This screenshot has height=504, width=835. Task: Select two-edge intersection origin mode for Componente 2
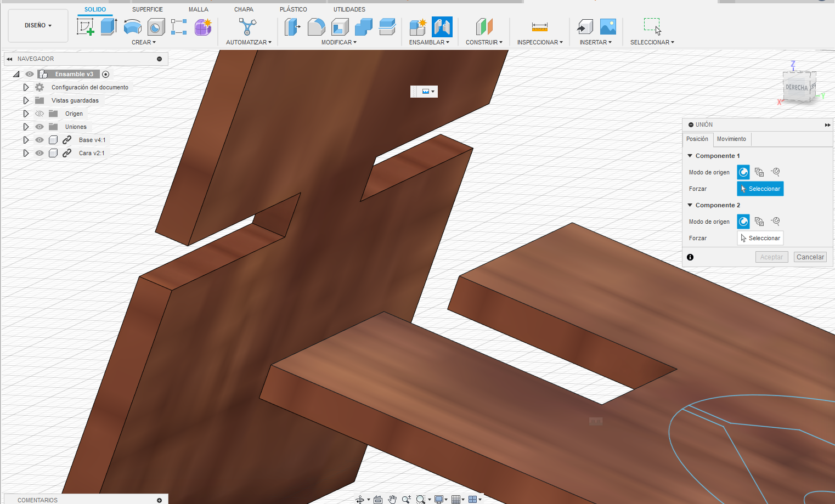775,222
